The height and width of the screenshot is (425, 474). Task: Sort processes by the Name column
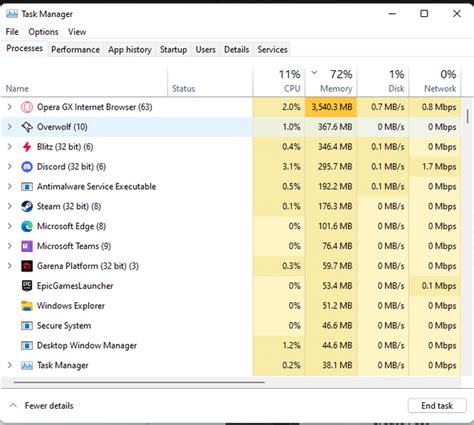pyautogui.click(x=84, y=82)
